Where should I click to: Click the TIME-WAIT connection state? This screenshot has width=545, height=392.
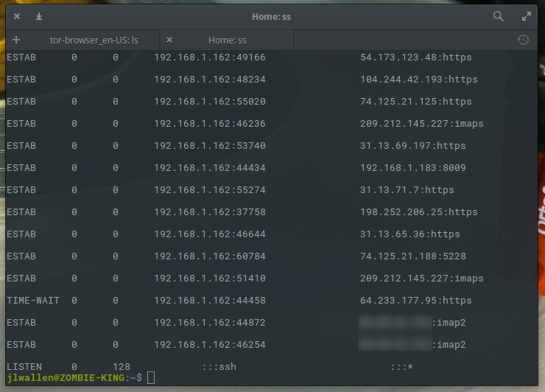(33, 301)
